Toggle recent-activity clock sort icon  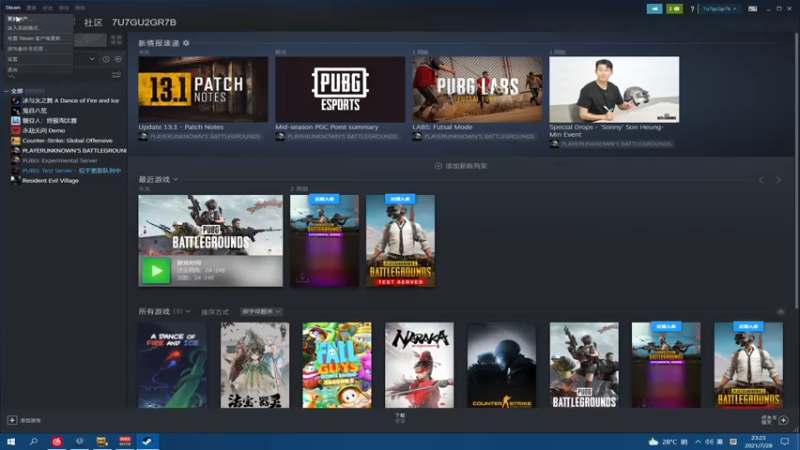coord(106,59)
